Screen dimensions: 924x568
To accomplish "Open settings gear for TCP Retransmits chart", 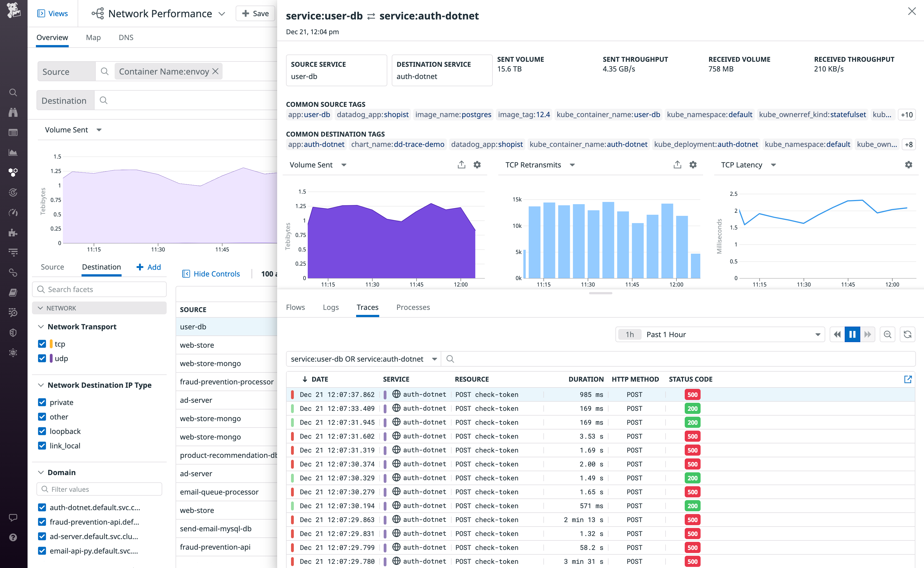I will coord(693,165).
